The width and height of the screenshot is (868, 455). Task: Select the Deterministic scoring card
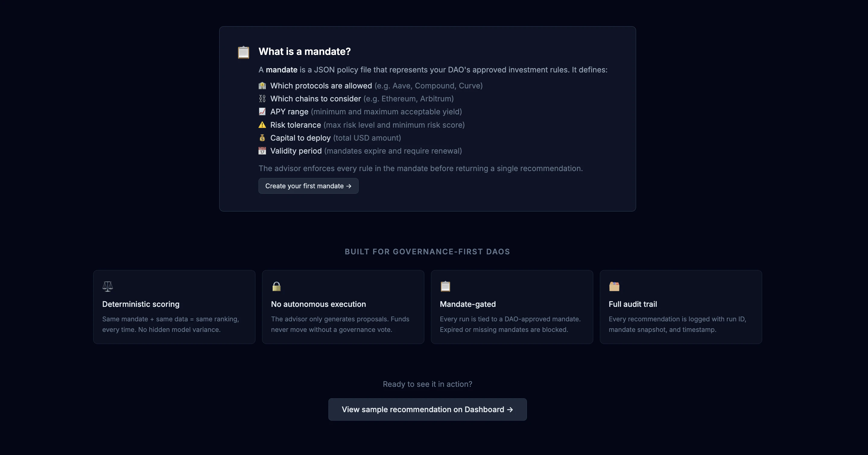174,307
